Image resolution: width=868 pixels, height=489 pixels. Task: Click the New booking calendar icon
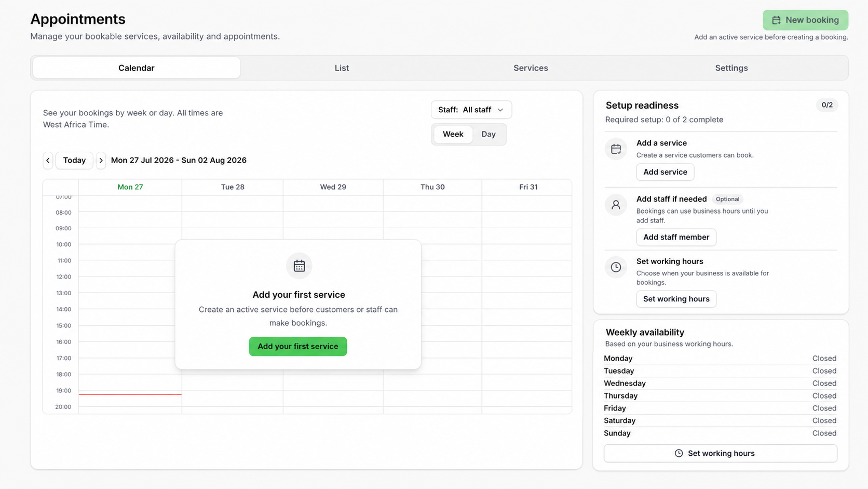pos(776,20)
